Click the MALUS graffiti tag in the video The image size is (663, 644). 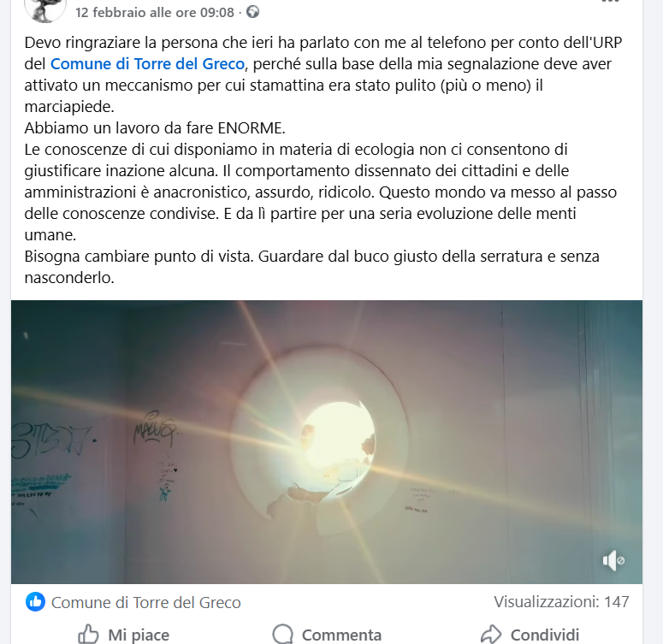coord(155,429)
